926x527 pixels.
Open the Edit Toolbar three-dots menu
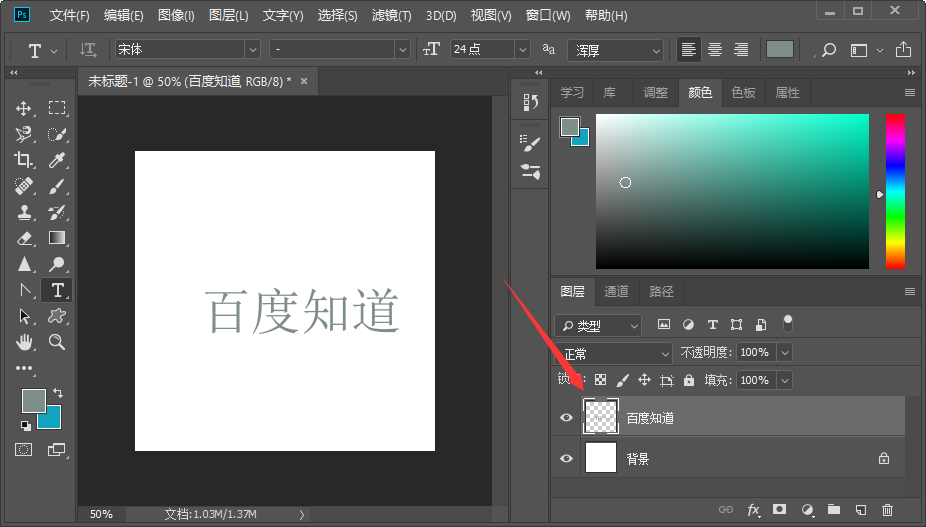[x=24, y=368]
